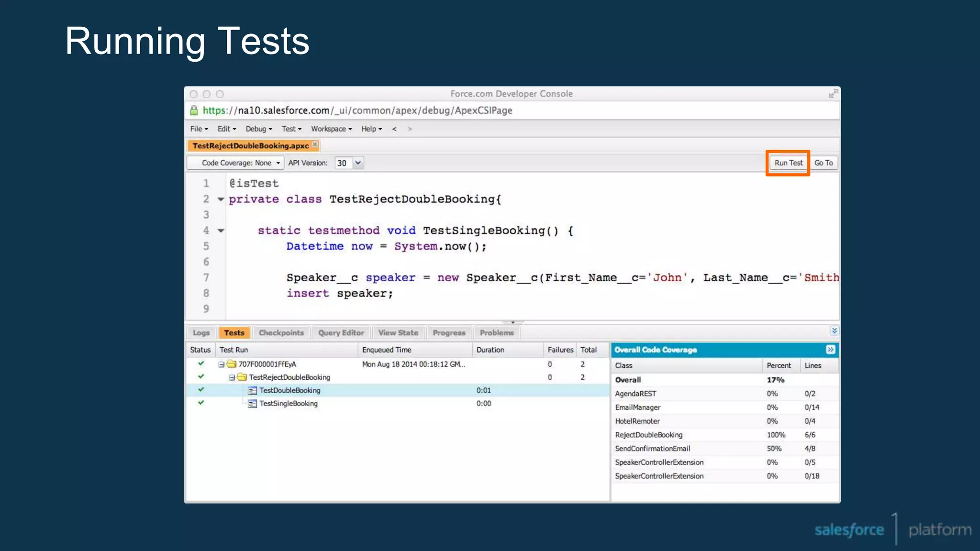Select the AgendaREST coverage row
Image resolution: width=980 pixels, height=551 pixels.
(725, 394)
